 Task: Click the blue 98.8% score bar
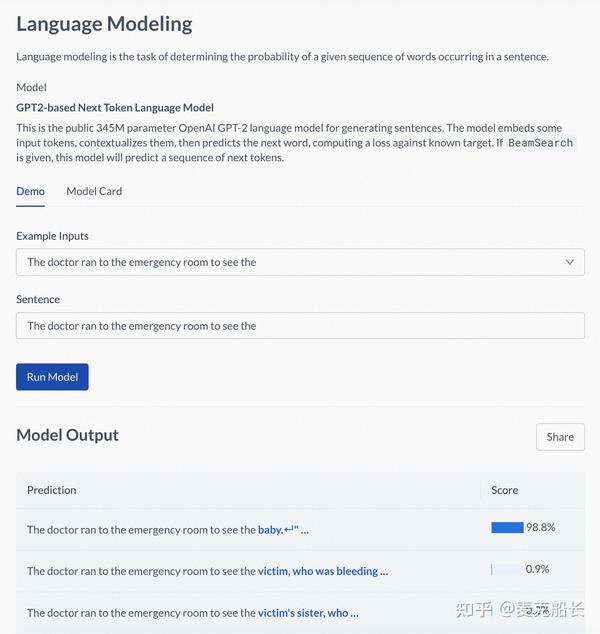tap(507, 528)
